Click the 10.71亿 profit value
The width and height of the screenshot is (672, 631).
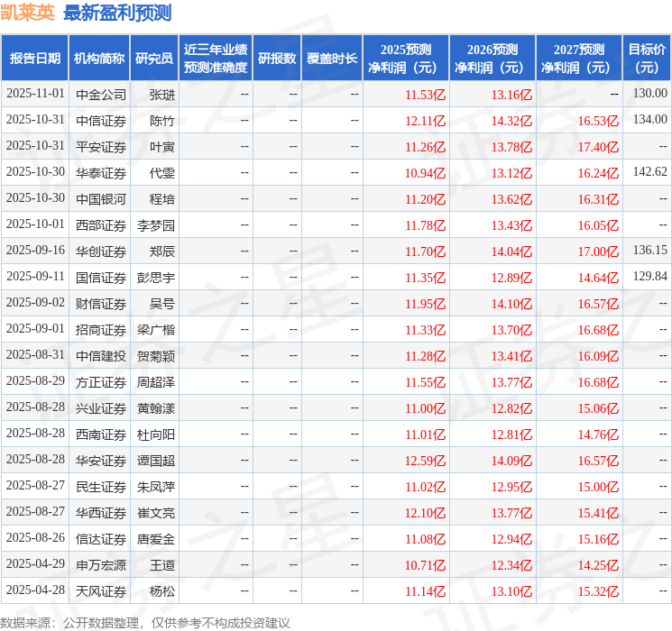pos(426,565)
